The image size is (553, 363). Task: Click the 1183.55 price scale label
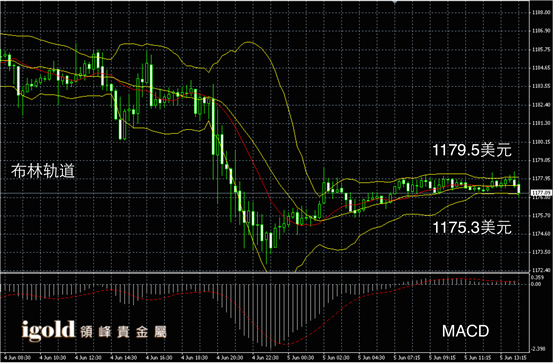[541, 86]
